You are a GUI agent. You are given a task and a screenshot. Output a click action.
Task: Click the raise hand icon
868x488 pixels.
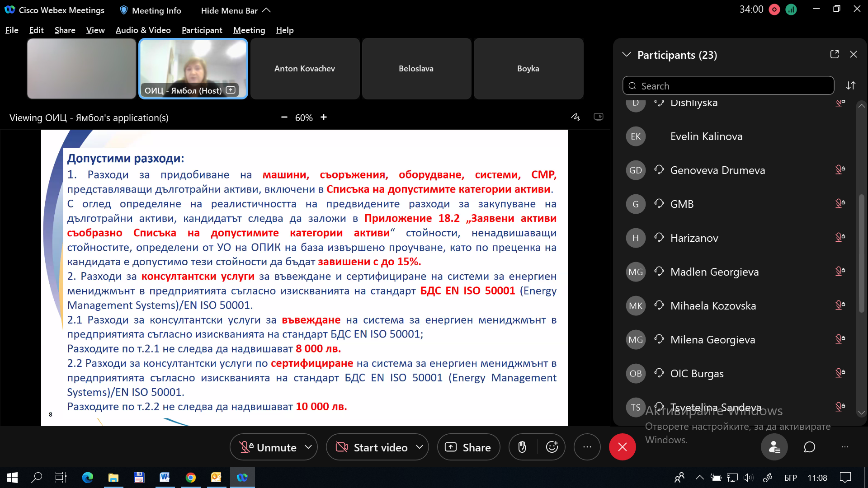522,447
